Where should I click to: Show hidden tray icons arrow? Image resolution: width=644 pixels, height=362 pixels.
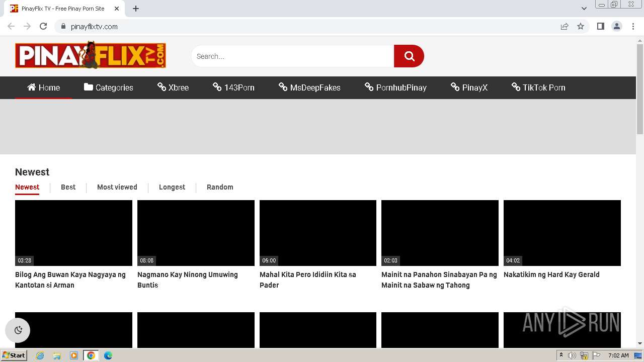click(561, 355)
